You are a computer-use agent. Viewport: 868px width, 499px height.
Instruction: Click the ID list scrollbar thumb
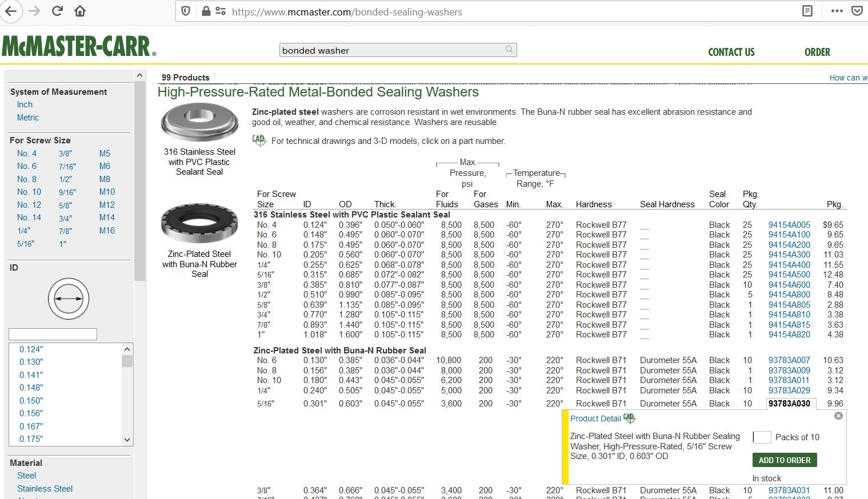tap(127, 361)
